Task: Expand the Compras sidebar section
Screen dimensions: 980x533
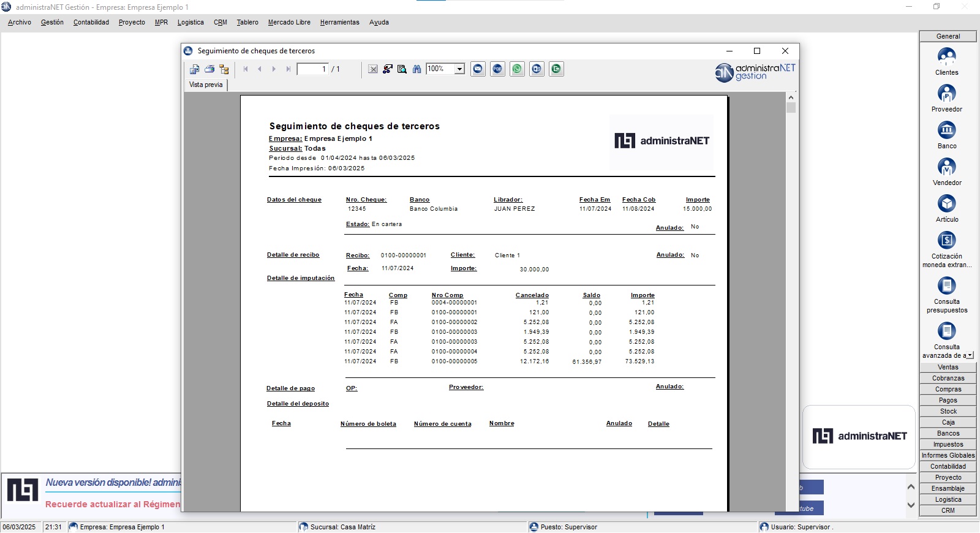Action: [948, 390]
